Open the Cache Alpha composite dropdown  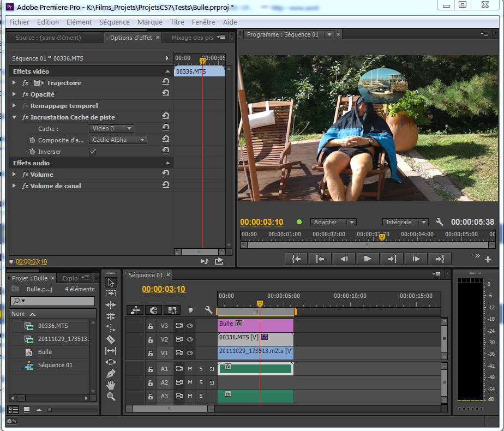click(x=118, y=140)
